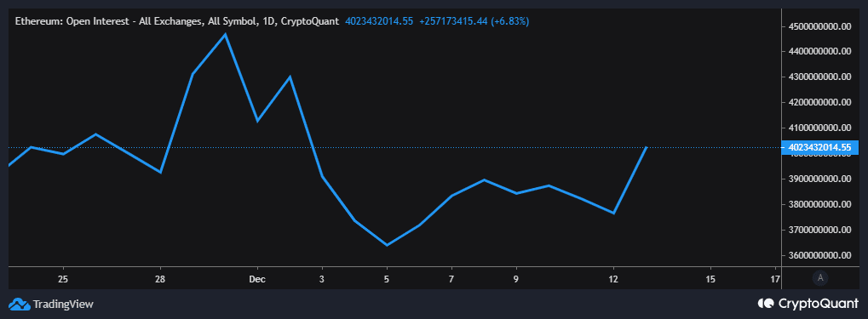Select the current value 4023432014.55 in legend
The height and width of the screenshot is (319, 868).
pos(379,21)
